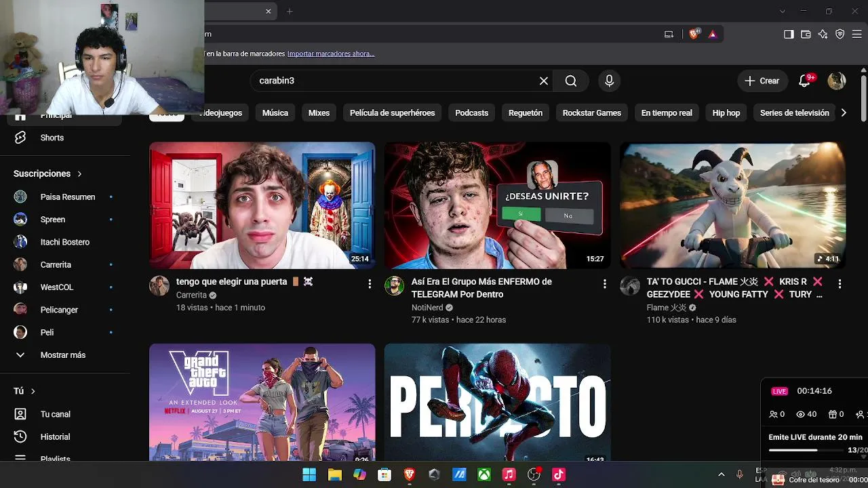Click the NotiNerd channel avatar

(x=395, y=286)
